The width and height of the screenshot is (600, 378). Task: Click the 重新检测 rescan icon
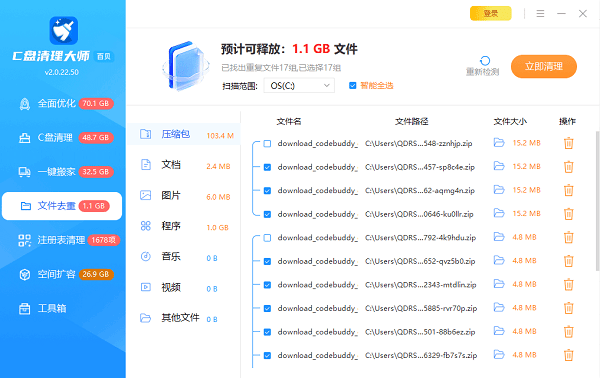484,61
